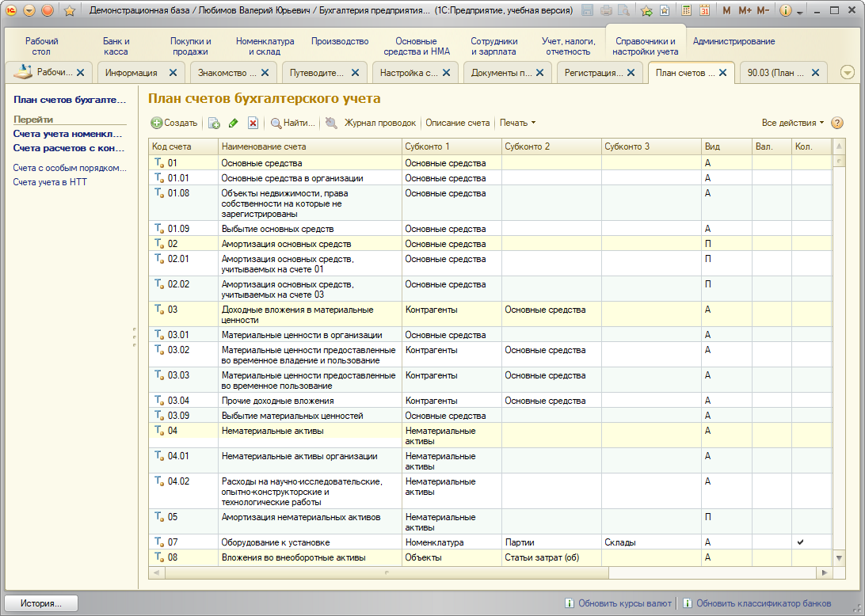This screenshot has width=865, height=616.
Task: Click the Создать button
Action: point(174,123)
